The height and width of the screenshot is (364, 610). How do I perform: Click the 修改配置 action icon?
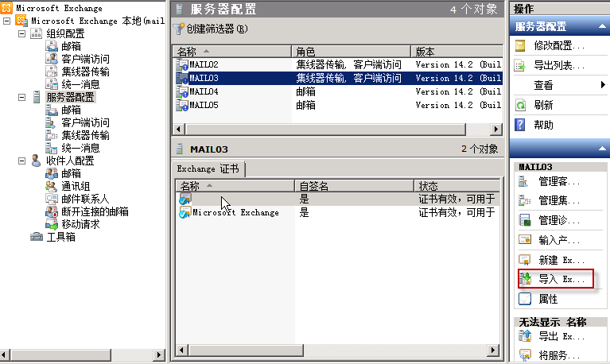(x=520, y=45)
